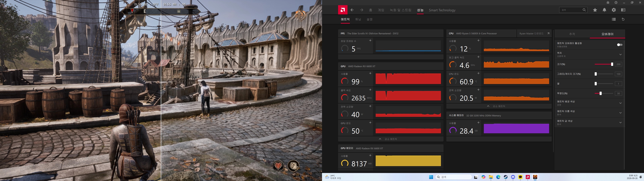
Task: Click the reset metrics circular arrow icon
Action: pyautogui.click(x=623, y=19)
